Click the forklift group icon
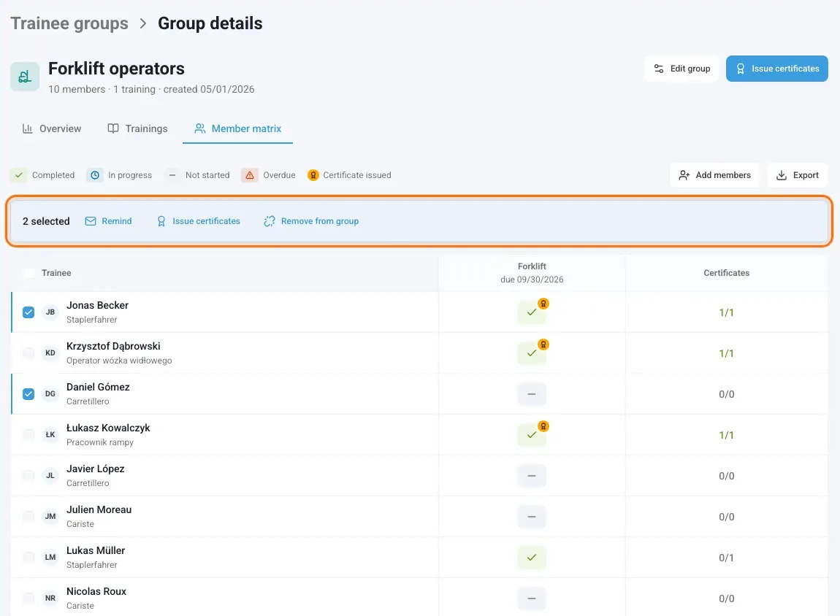The image size is (840, 616). click(x=25, y=77)
